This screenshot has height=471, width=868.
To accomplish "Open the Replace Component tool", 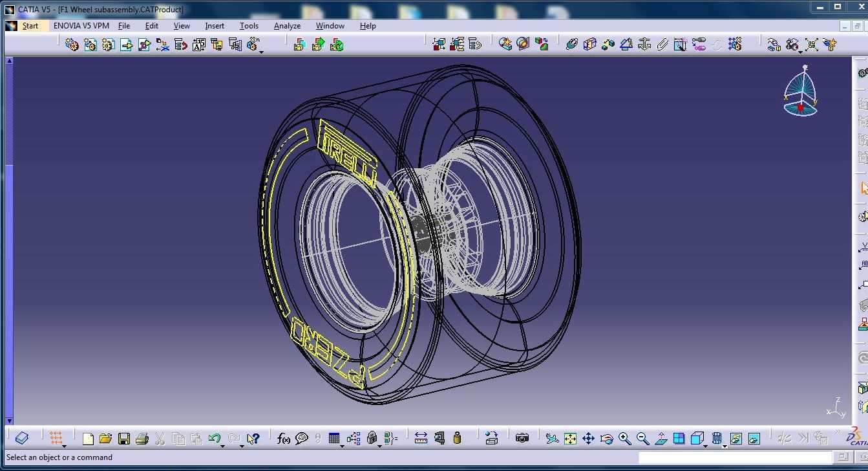I will pyautogui.click(x=163, y=44).
